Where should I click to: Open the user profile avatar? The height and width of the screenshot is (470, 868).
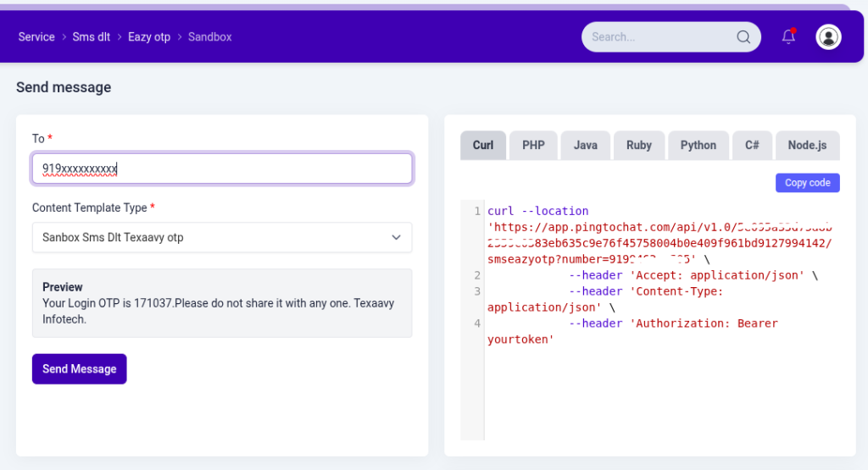(828, 36)
